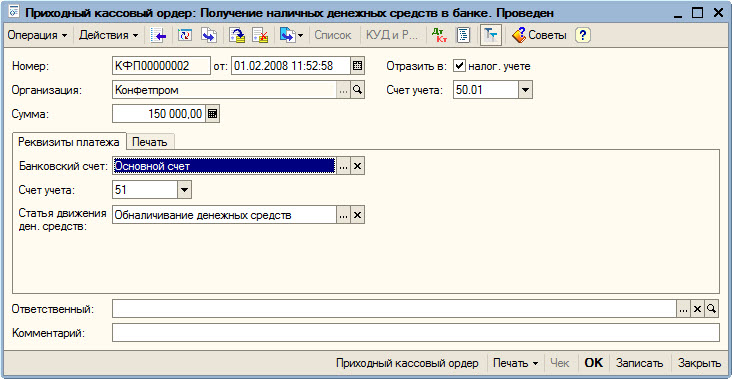Expand Счет учета 51 dropdown

coord(184,190)
